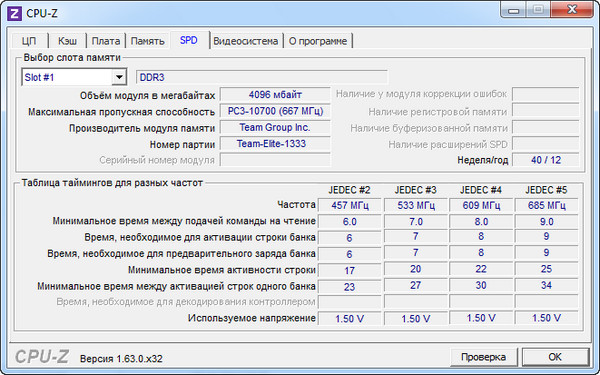Click the JEDEC #2 frequency 457 МГц cell

coord(350,205)
